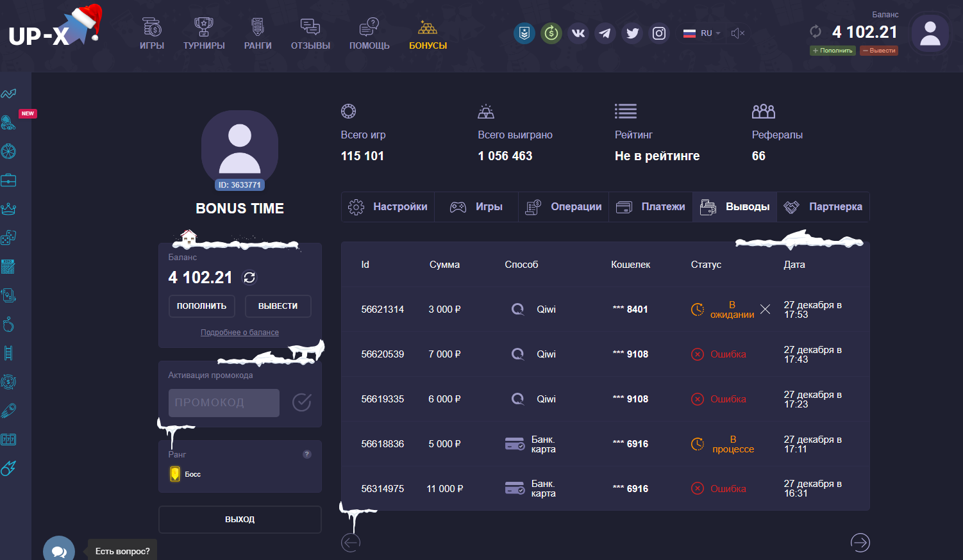
Task: Open the crown sidebar game
Action: point(8,209)
